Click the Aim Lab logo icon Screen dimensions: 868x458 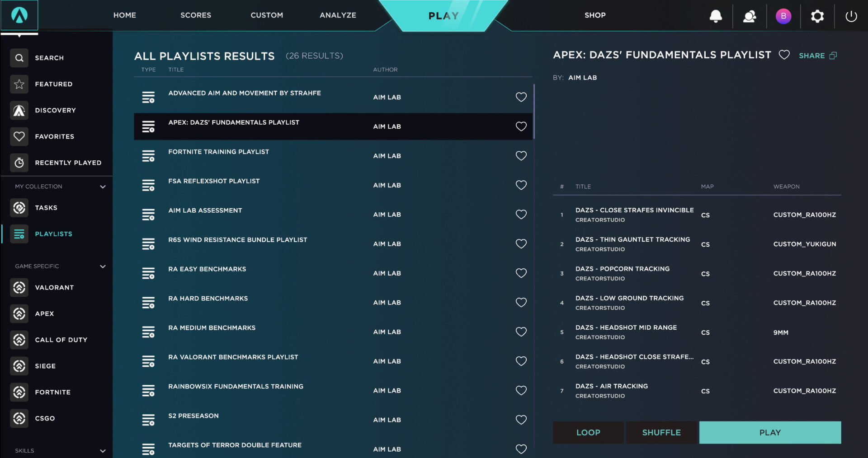click(19, 15)
